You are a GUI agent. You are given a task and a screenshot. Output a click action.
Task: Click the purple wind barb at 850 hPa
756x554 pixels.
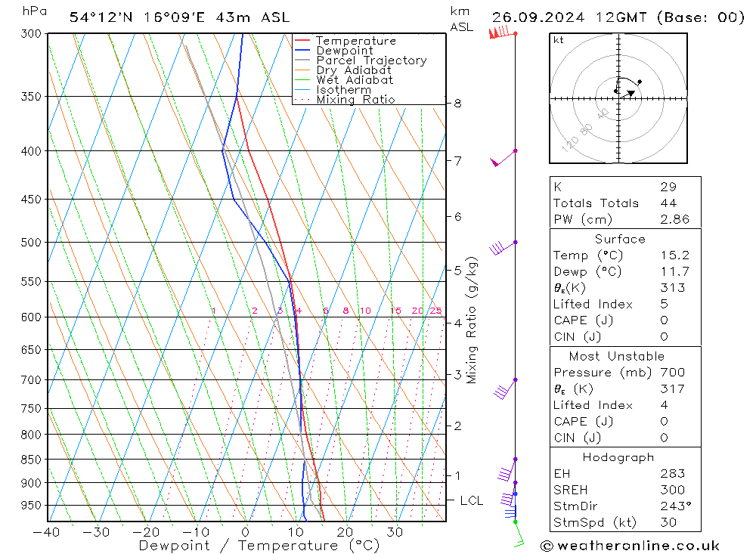(x=507, y=469)
